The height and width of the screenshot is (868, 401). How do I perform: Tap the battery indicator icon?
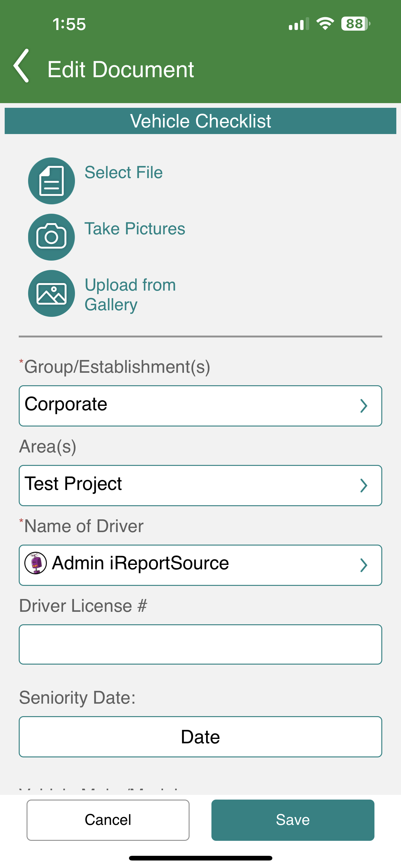click(x=356, y=23)
